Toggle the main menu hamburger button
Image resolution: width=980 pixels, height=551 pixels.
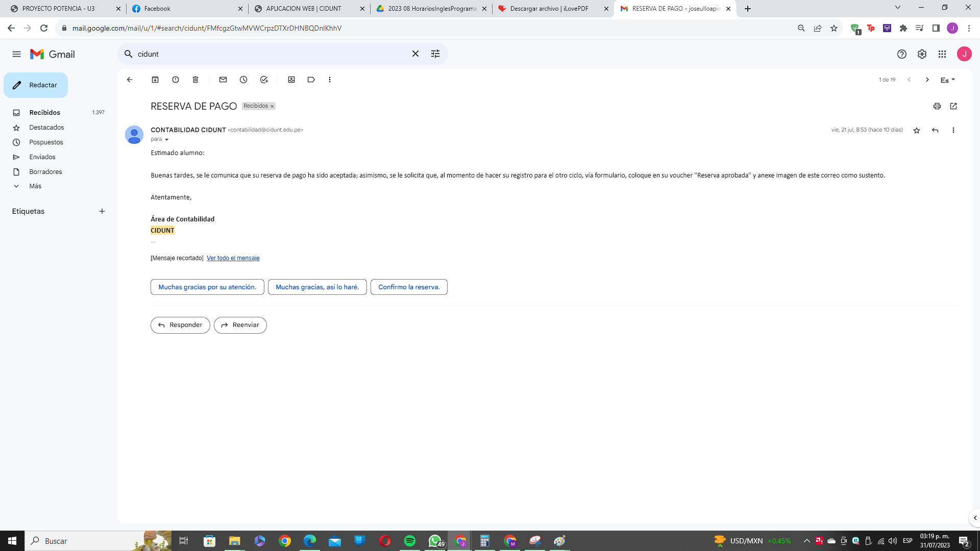(x=16, y=54)
